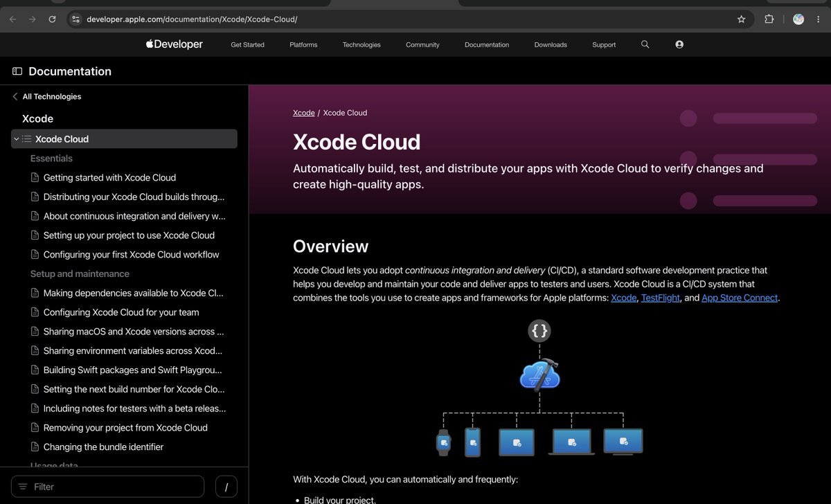The height and width of the screenshot is (504, 831).
Task: Click Essentials group label in sidebar
Action: [x=51, y=159]
